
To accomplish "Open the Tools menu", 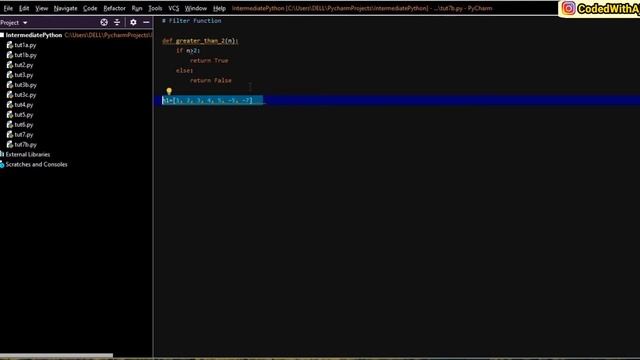I will click(x=155, y=8).
